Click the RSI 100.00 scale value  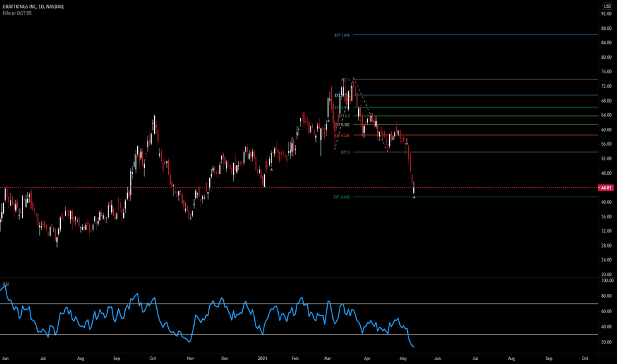point(607,281)
